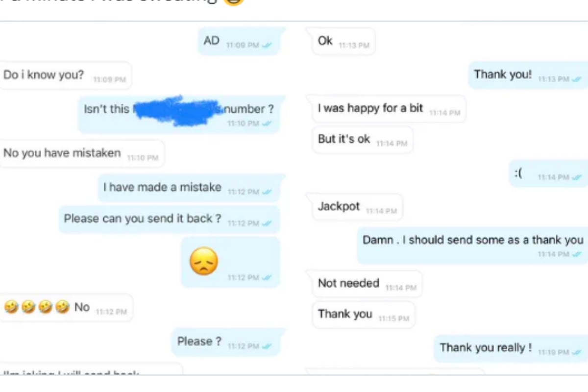
Task: Tap the 'I was happy for a bit' message
Action: pos(389,109)
